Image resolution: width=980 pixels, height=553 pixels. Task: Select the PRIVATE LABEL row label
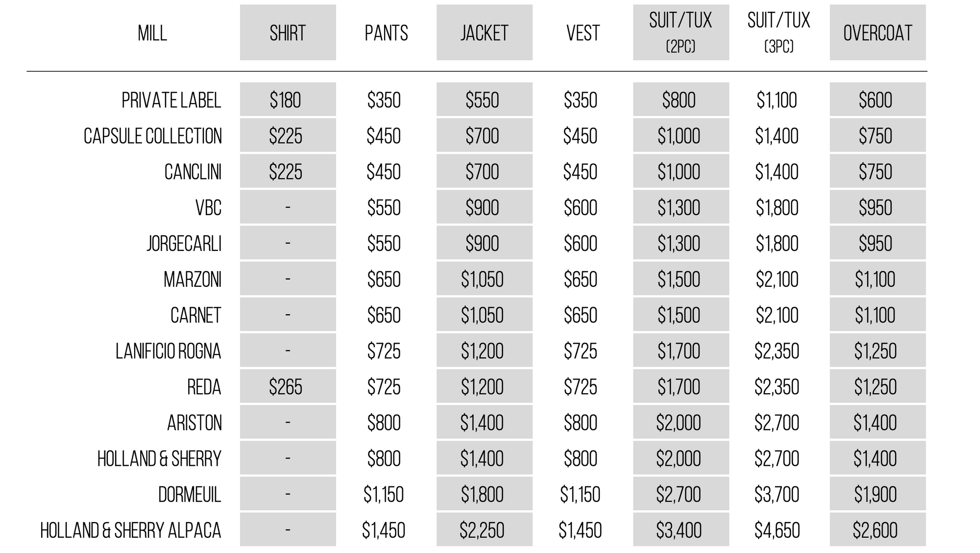(171, 100)
